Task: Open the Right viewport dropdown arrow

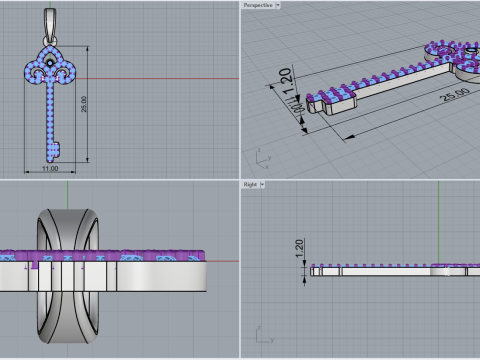Action: click(x=262, y=184)
